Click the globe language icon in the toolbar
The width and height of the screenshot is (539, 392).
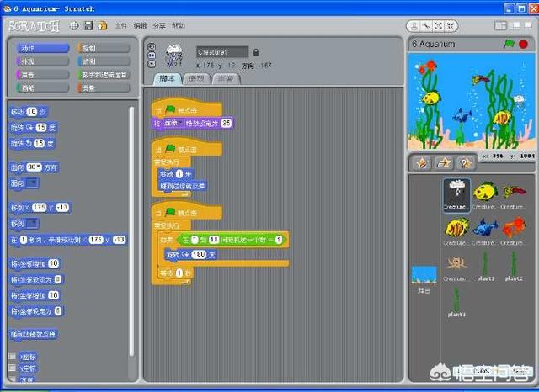(x=75, y=26)
